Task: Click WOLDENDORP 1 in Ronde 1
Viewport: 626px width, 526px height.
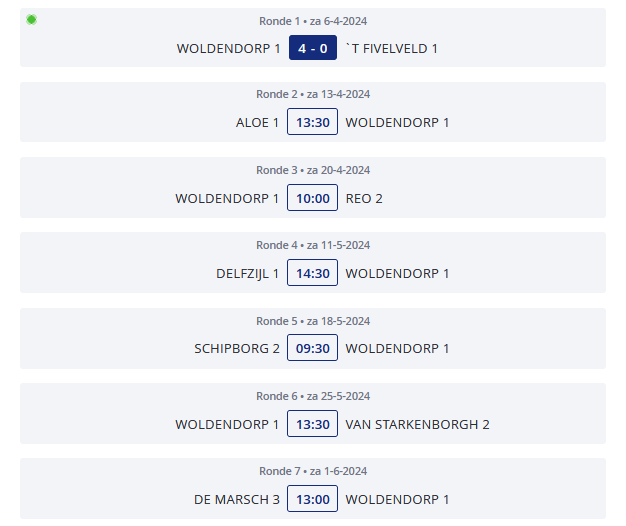Action: tap(228, 48)
